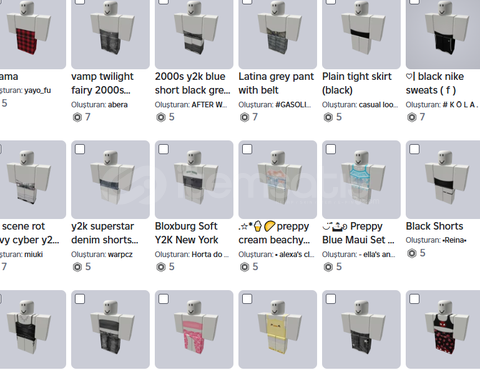480x370 pixels.
Task: Click Latina grey pant with belt title
Action: point(276,83)
